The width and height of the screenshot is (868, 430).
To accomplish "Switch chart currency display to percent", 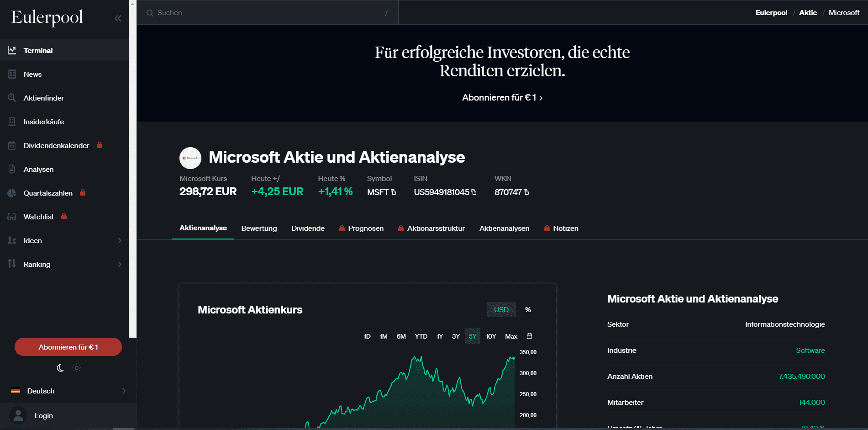I will pyautogui.click(x=528, y=310).
